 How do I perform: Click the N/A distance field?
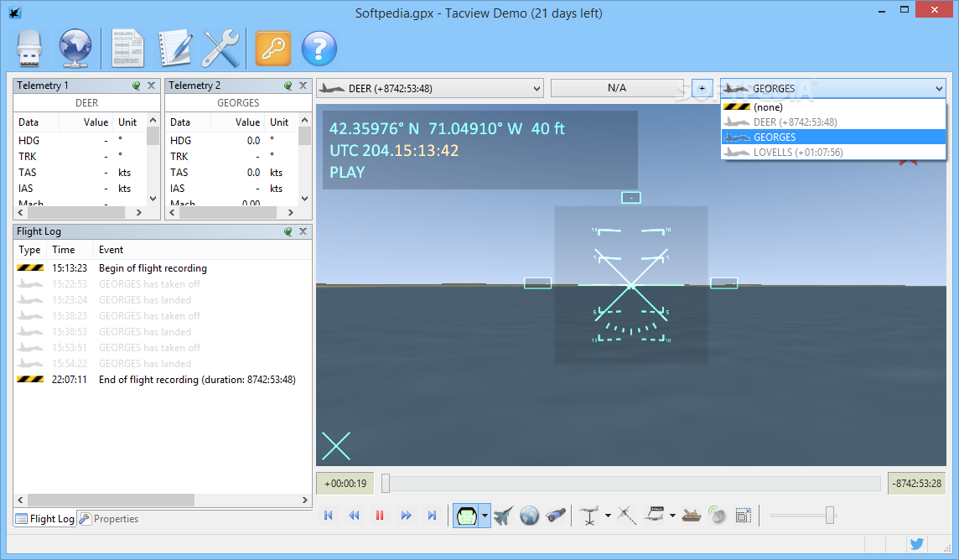tap(616, 88)
